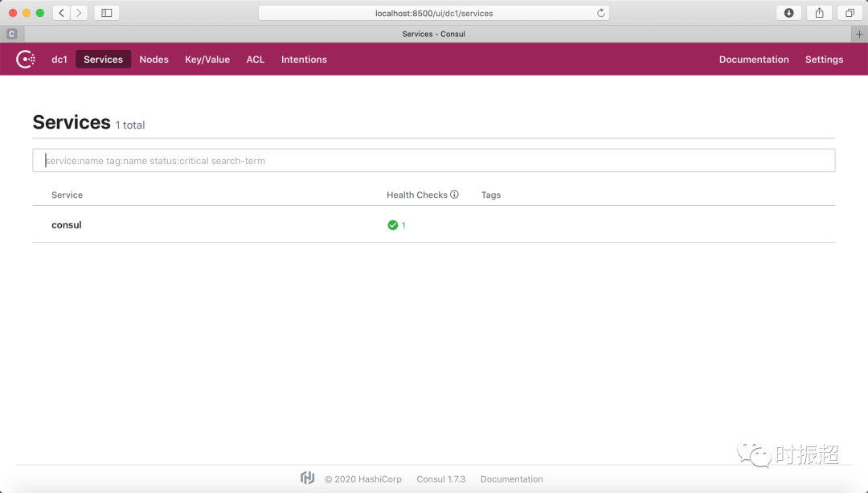Open Safari's downloads icon
868x493 pixels.
click(x=789, y=13)
